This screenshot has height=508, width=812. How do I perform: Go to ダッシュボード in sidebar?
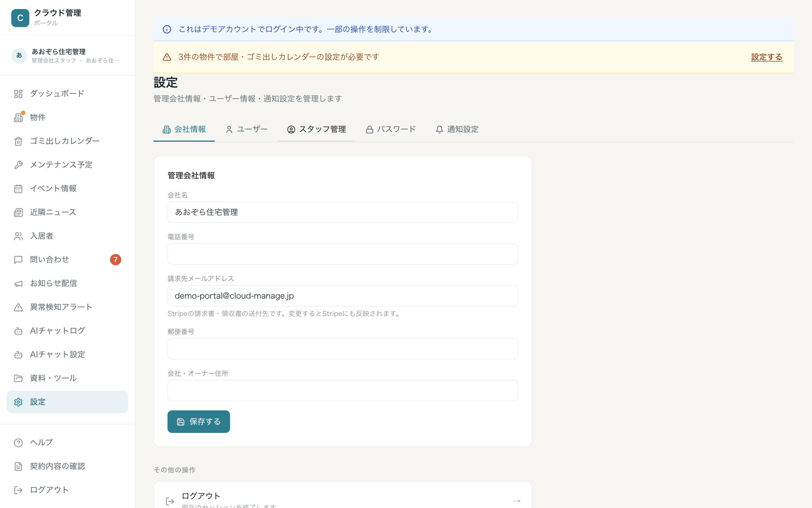click(x=67, y=94)
